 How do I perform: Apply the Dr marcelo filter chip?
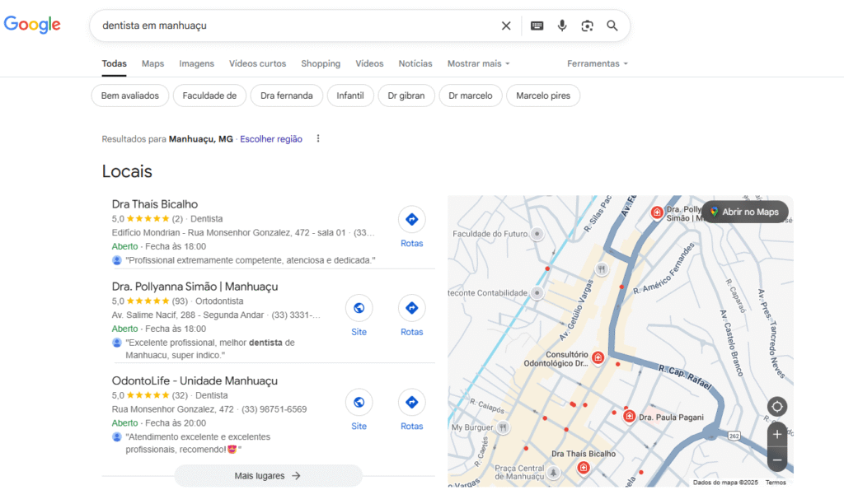pyautogui.click(x=471, y=96)
